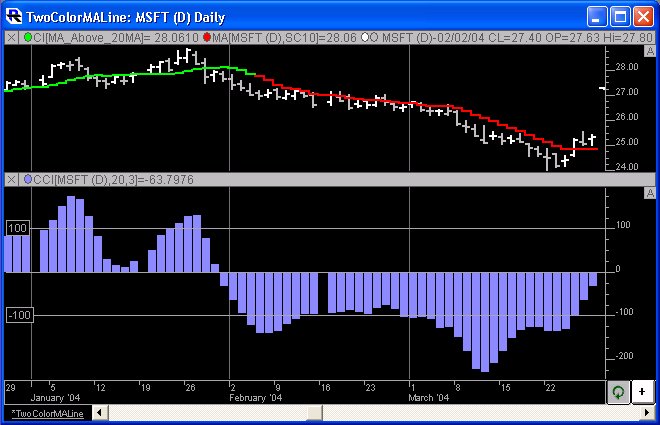Open the CCI[MSFT (D),20,3] indicator label
This screenshot has width=660, height=425.
click(x=113, y=180)
